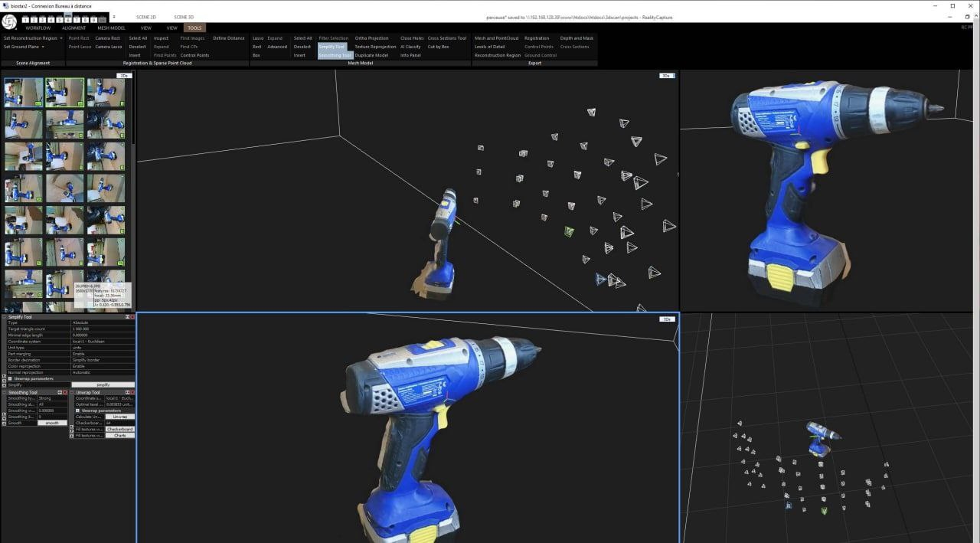Run AI Classify
Viewport: 980px width, 543px height.
(410, 47)
